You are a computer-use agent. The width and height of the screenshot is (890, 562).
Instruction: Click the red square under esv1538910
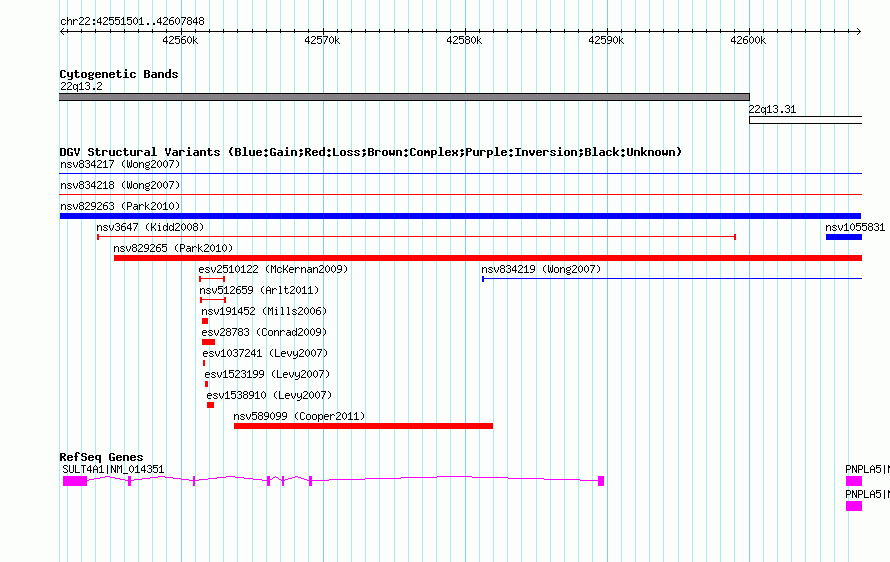211,405
